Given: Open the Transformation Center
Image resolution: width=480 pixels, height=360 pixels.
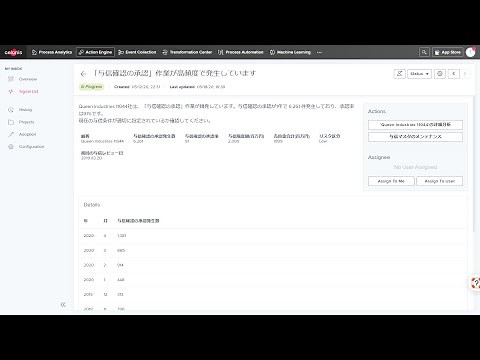Looking at the screenshot, I should point(187,52).
